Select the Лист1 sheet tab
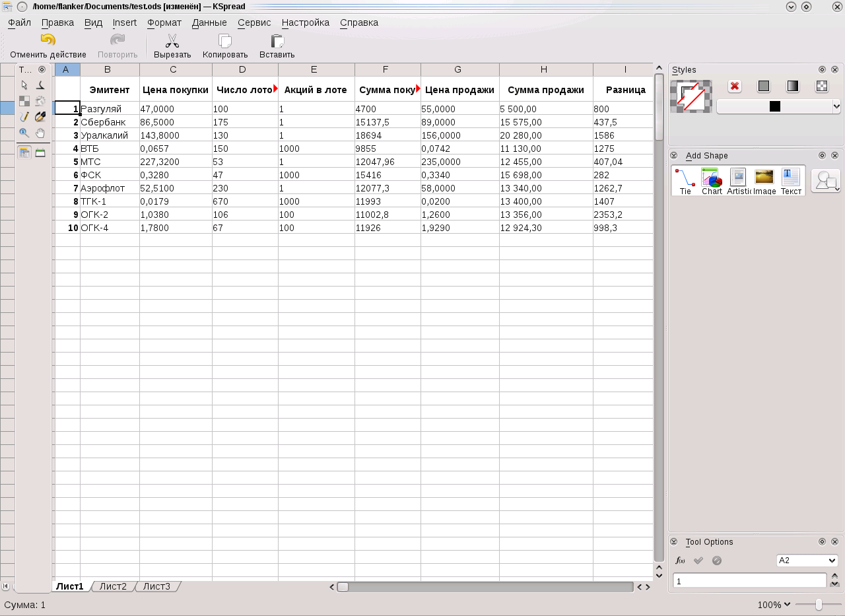 point(70,586)
